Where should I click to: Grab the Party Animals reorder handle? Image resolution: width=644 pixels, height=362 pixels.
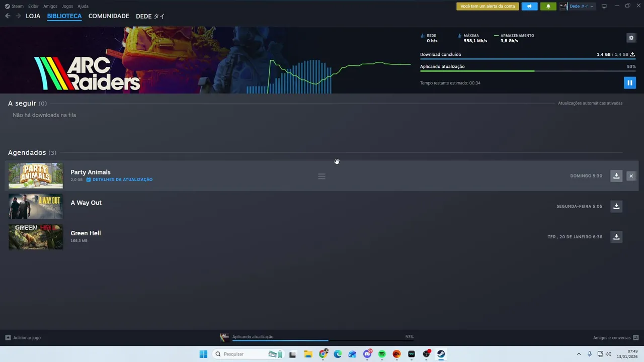point(321,176)
